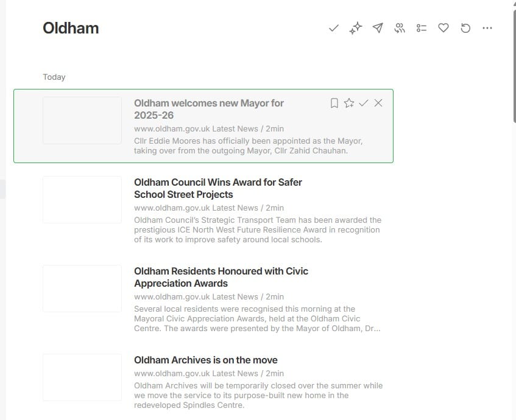Favorite the Oldham feed with heart icon

(x=444, y=28)
